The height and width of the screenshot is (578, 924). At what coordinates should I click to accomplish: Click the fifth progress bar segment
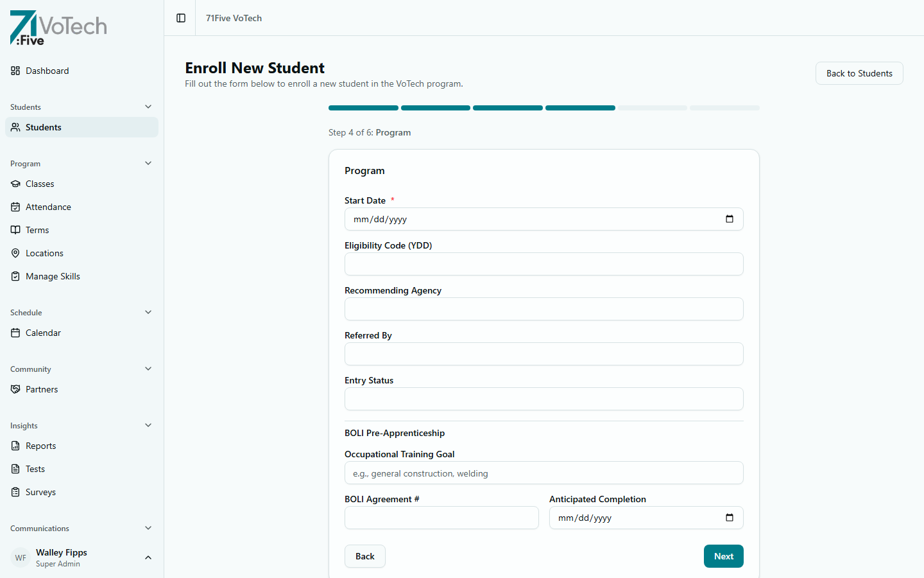pos(652,108)
